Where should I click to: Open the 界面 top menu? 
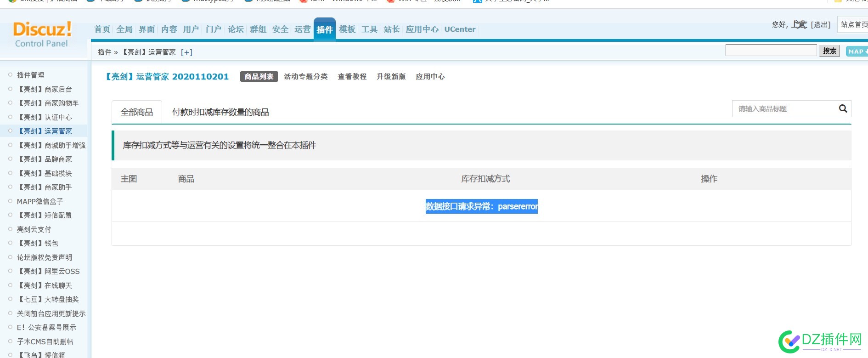pyautogui.click(x=147, y=29)
